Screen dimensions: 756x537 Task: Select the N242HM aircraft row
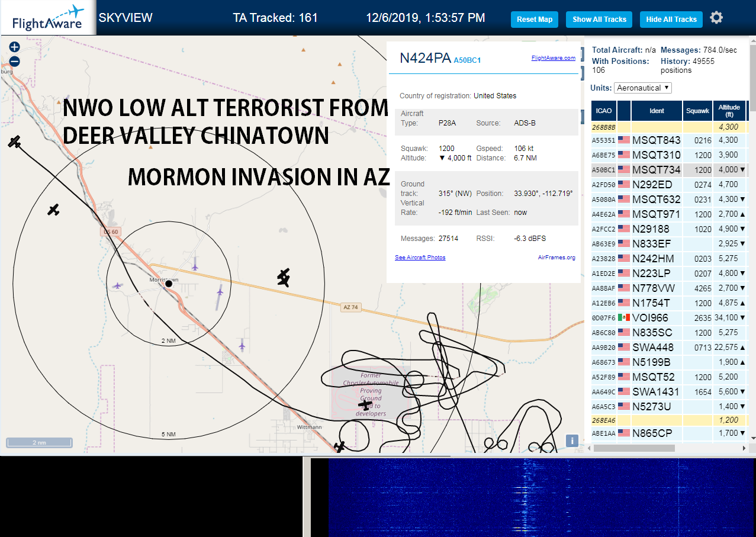669,259
